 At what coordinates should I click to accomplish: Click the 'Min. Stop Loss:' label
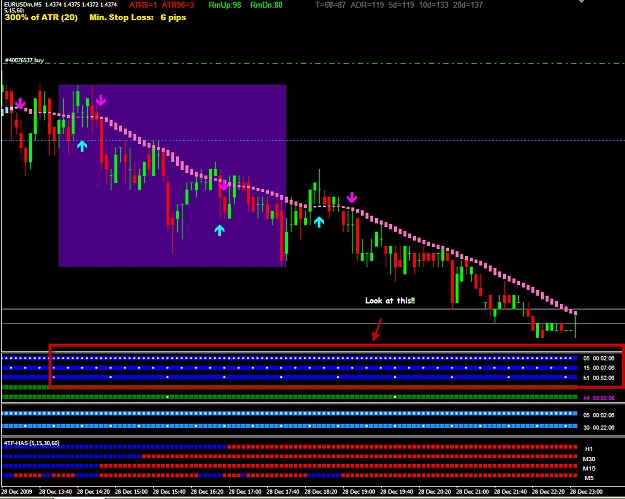[x=122, y=18]
